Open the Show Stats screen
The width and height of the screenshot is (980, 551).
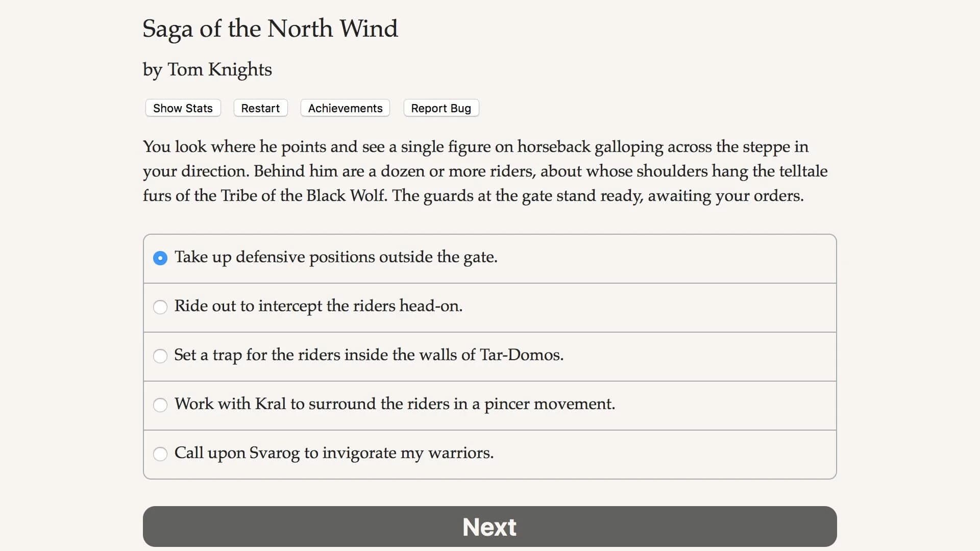182,108
